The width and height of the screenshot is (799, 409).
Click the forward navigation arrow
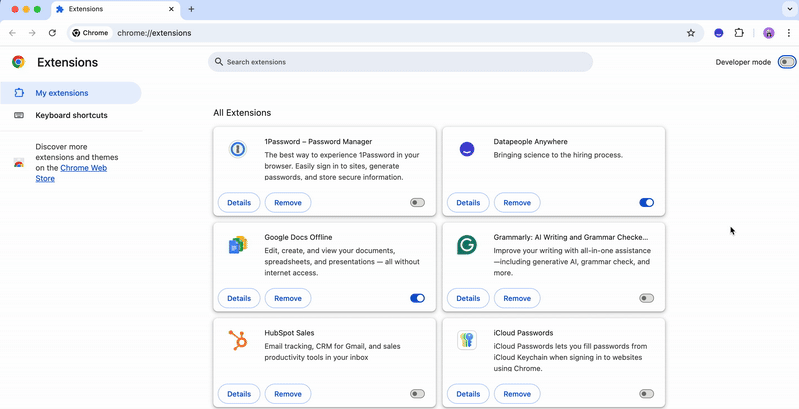[32, 33]
